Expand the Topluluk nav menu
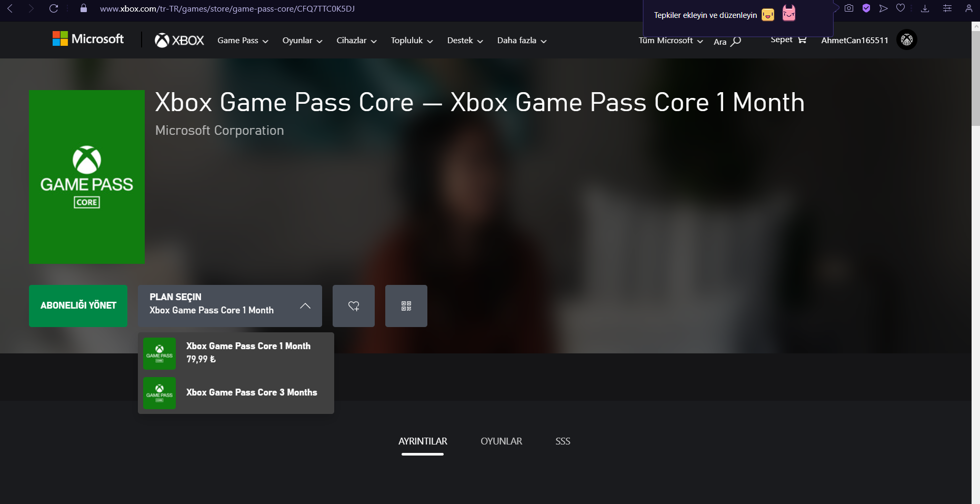The height and width of the screenshot is (504, 980). pyautogui.click(x=412, y=41)
